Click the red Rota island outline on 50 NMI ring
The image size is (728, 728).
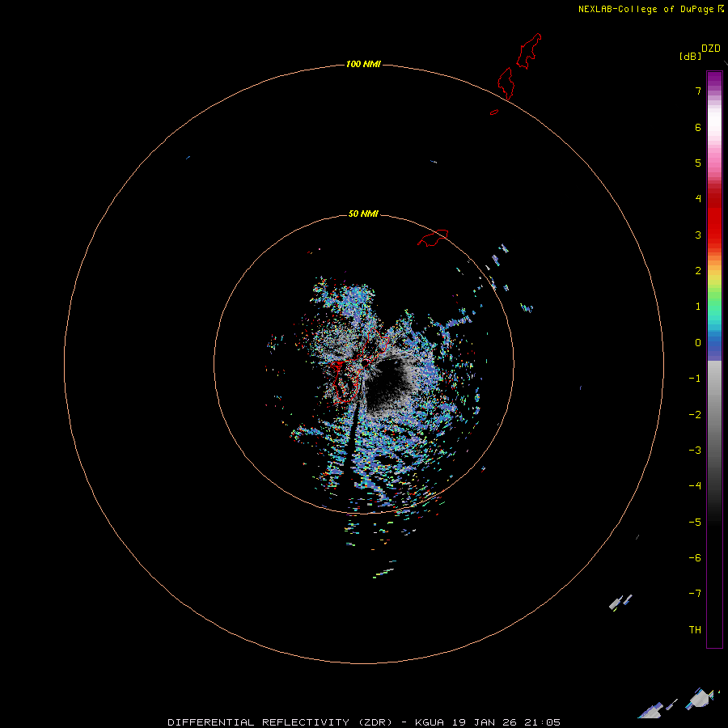pos(433,238)
